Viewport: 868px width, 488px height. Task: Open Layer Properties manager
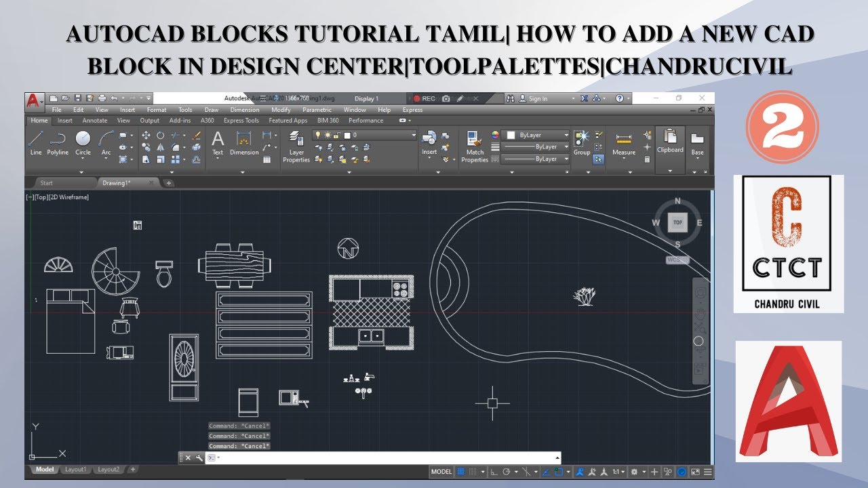tap(296, 147)
